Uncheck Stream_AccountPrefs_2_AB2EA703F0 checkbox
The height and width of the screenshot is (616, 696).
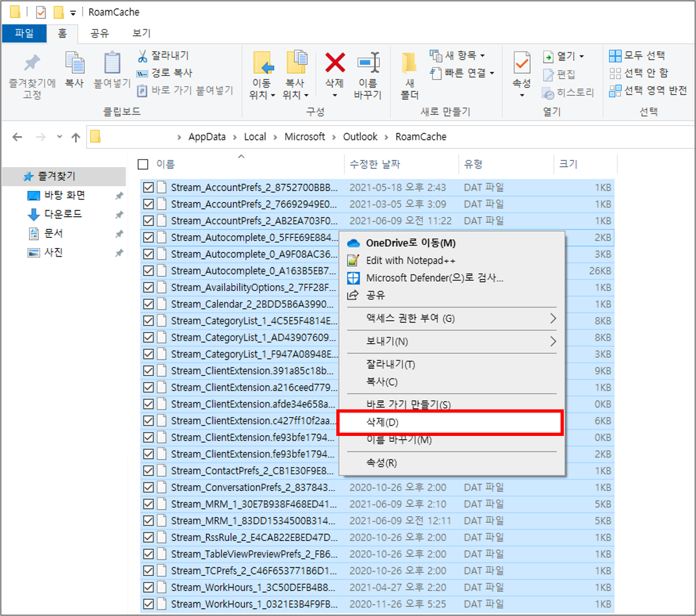148,221
